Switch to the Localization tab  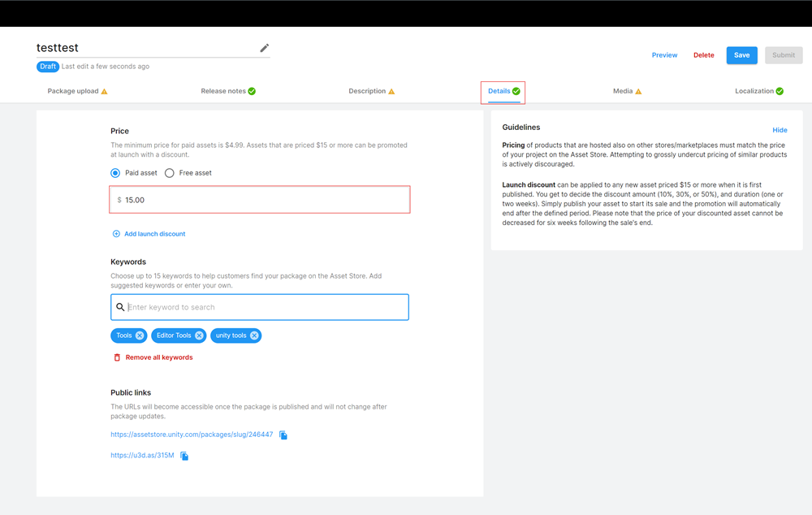coord(759,91)
